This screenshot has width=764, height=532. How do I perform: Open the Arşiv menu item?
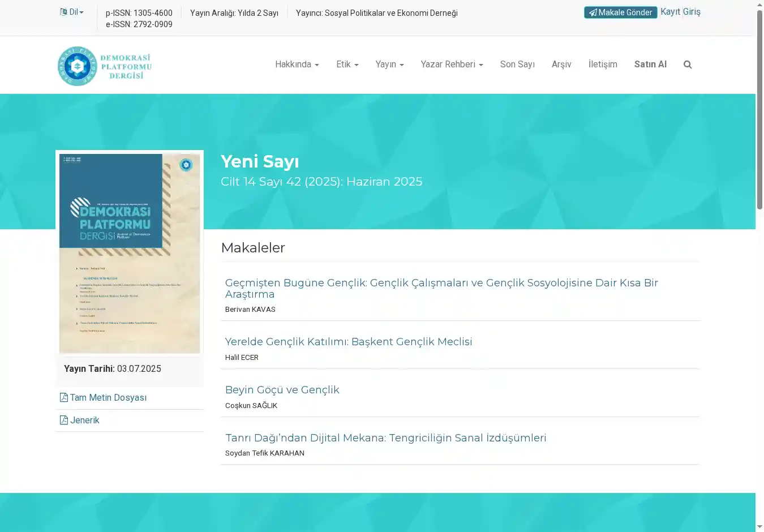click(561, 65)
